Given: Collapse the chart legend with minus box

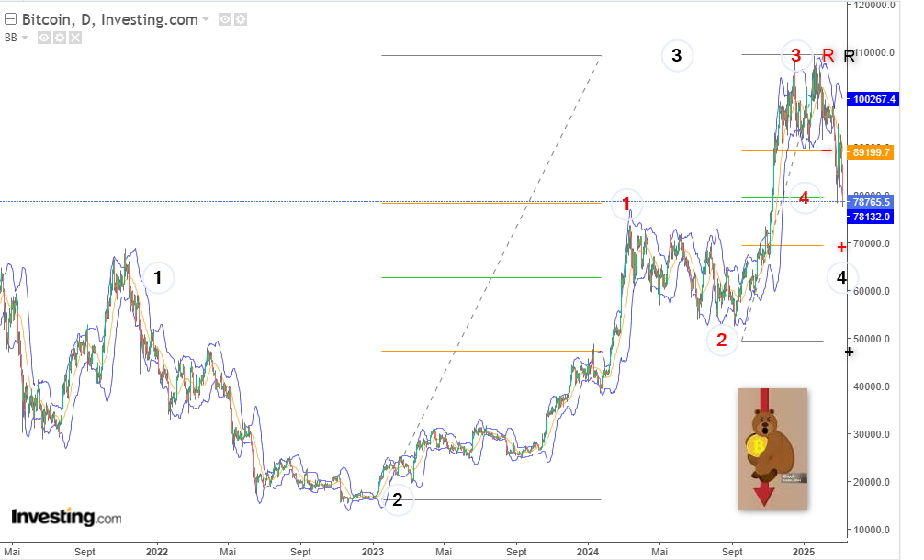Looking at the screenshot, I should click(10, 19).
